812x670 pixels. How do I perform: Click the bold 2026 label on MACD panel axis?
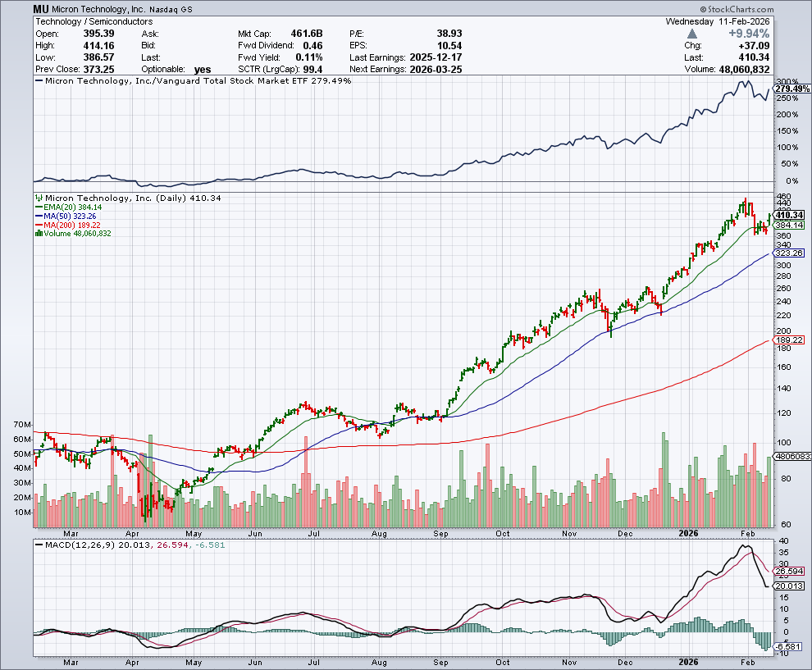[688, 663]
